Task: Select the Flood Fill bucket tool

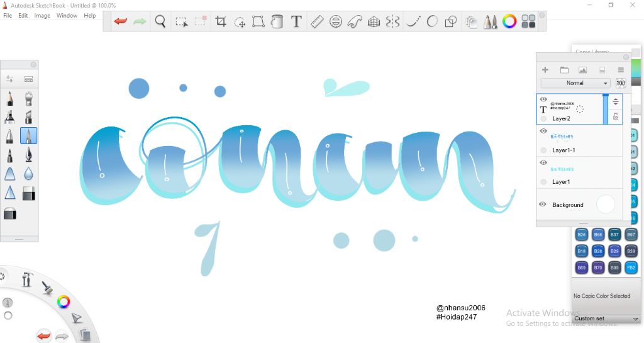Action: tap(277, 21)
